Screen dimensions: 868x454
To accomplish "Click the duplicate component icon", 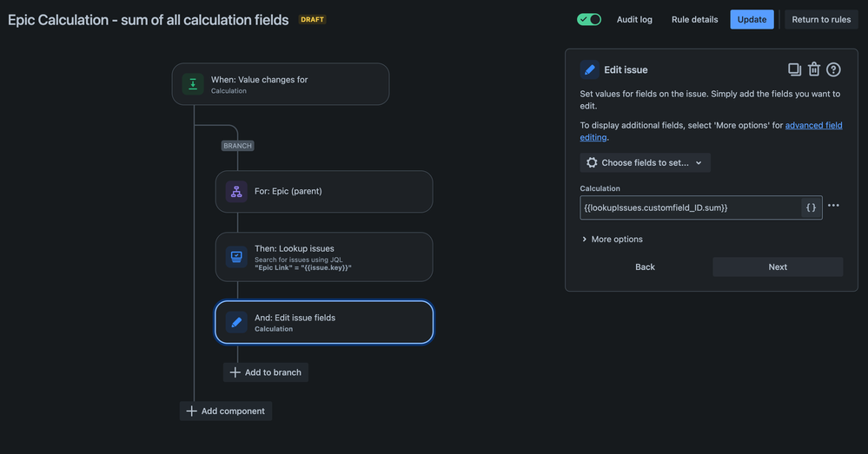I will (x=794, y=69).
